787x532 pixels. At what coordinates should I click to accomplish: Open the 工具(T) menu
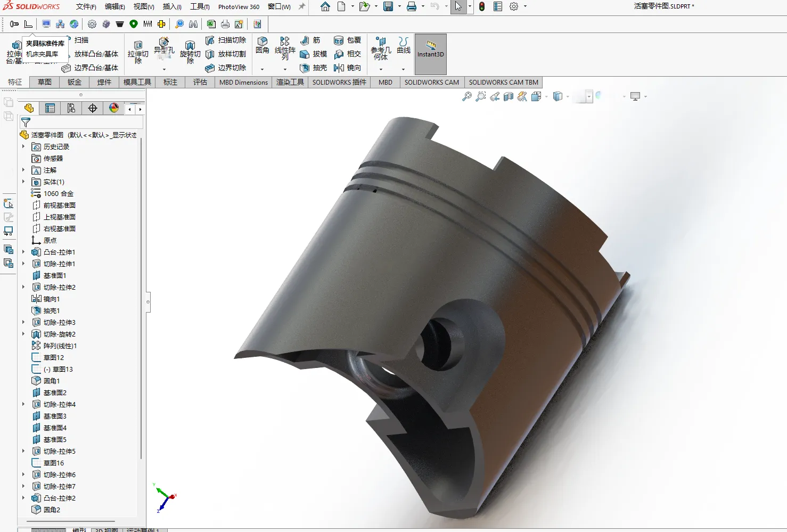200,7
